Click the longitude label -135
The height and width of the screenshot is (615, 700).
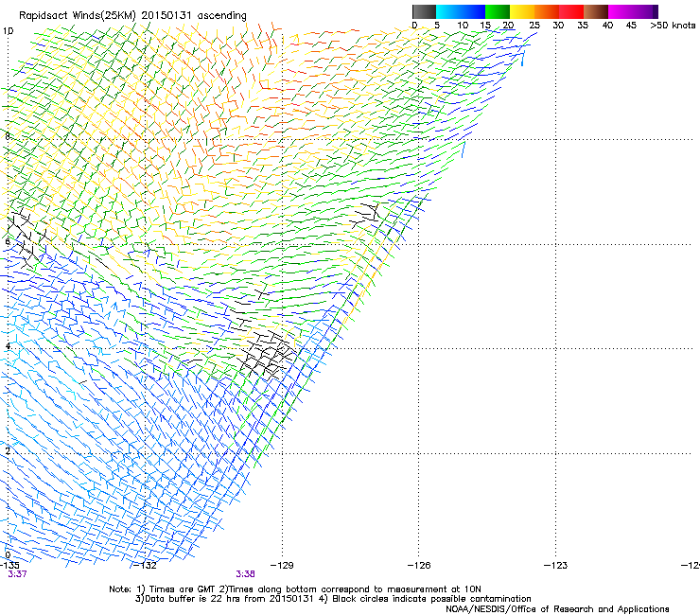click(9, 566)
